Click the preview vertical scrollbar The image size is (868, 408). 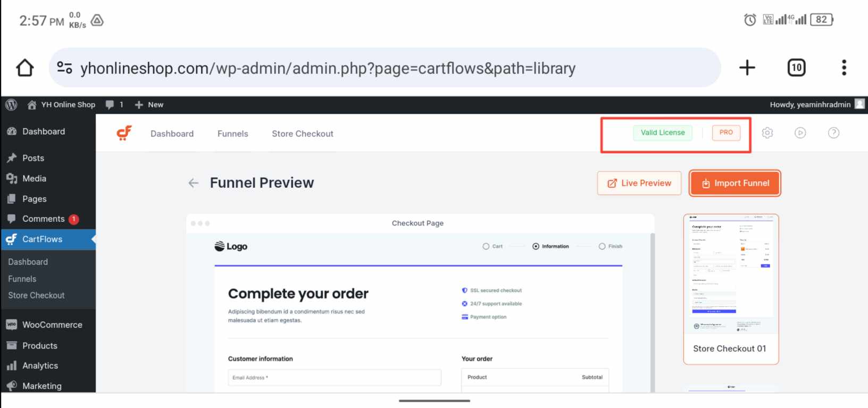click(653, 313)
